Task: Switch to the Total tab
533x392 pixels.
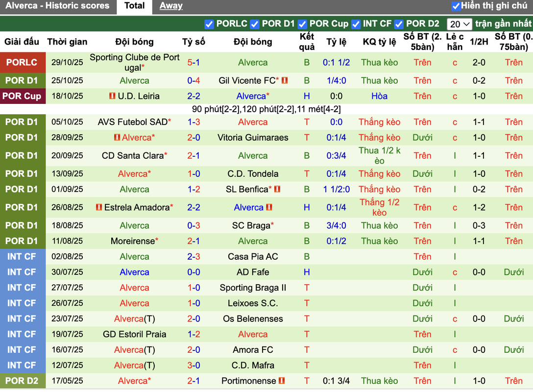Action: tap(134, 6)
